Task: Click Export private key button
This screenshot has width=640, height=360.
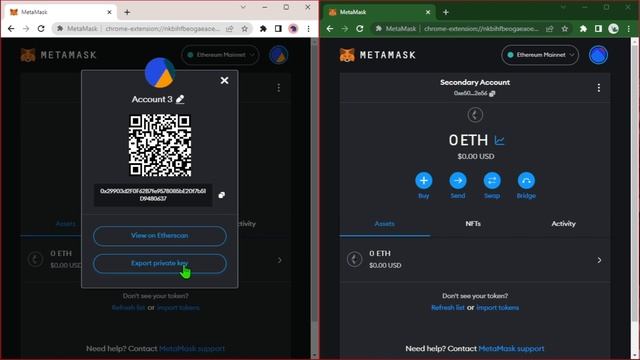Action: coord(160,263)
